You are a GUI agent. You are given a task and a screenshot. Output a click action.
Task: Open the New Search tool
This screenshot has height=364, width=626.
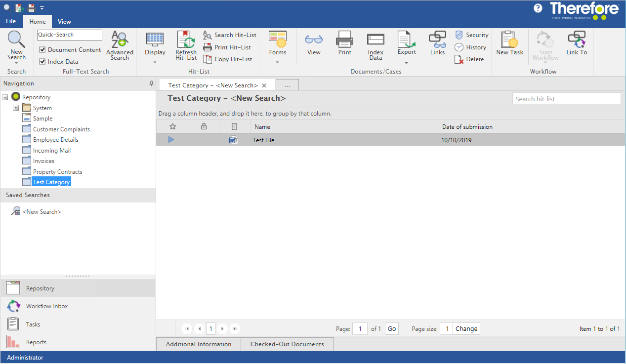[16, 44]
